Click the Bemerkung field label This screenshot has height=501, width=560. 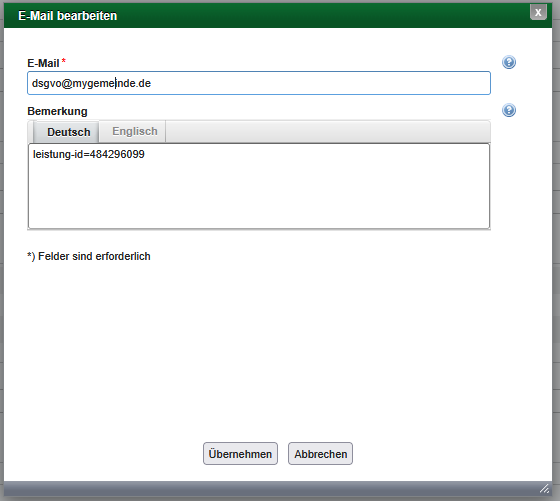coord(57,111)
